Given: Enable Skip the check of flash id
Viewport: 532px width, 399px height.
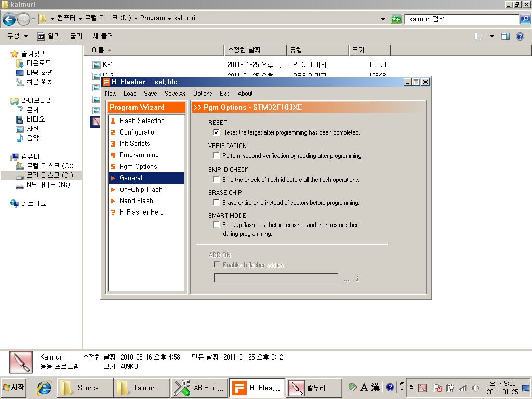Looking at the screenshot, I should click(216, 179).
